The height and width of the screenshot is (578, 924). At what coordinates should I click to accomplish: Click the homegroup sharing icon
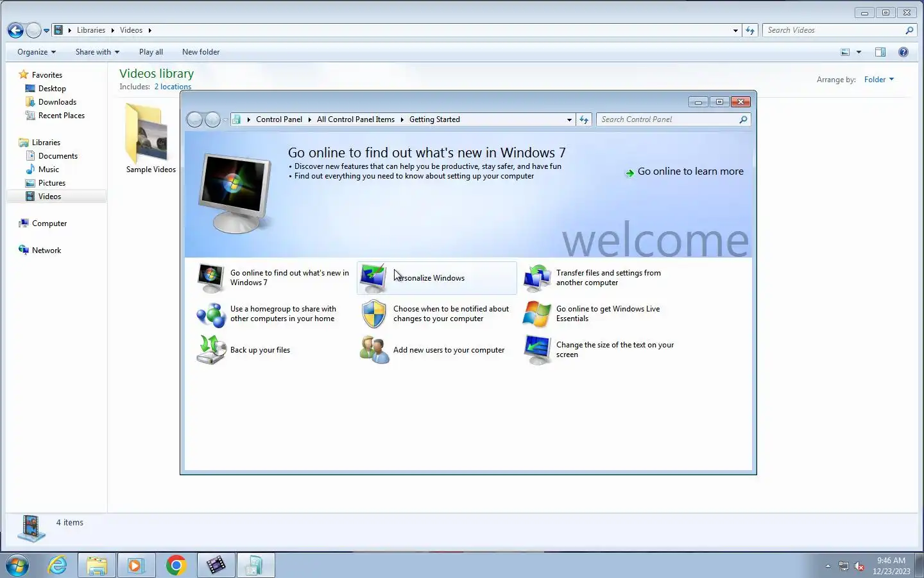point(210,314)
